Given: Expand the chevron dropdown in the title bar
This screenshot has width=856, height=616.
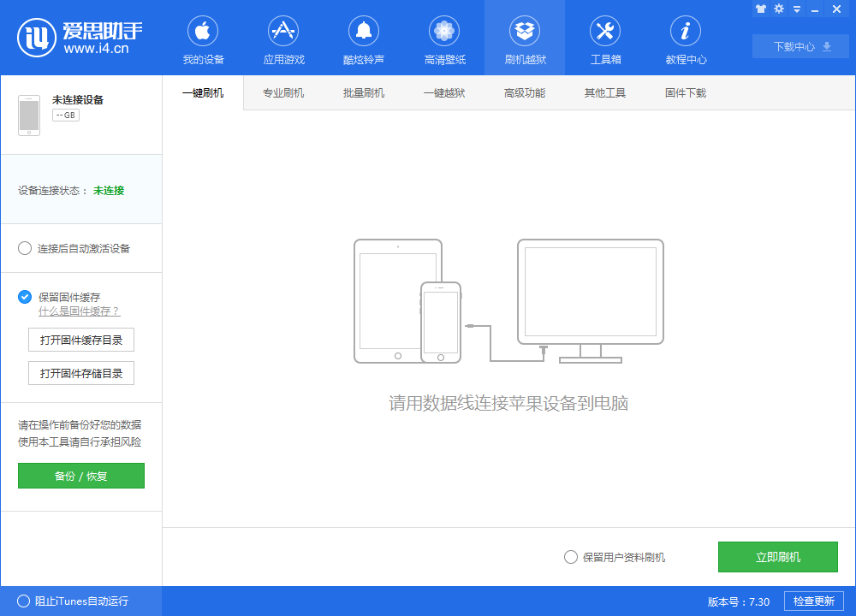Looking at the screenshot, I should [x=796, y=9].
